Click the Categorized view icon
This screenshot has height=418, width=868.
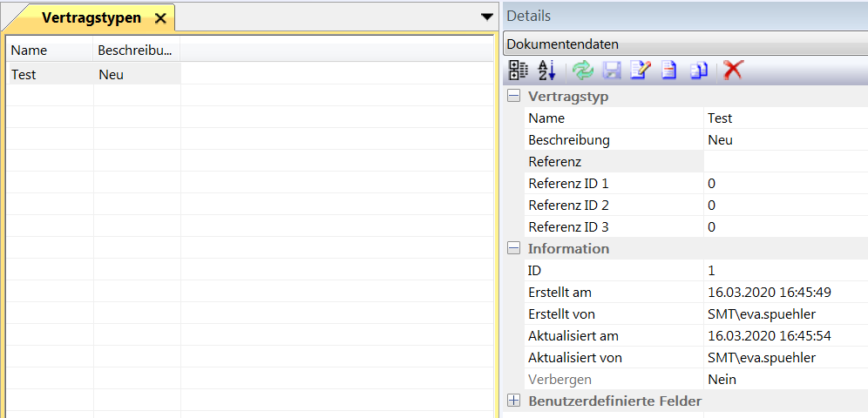[x=519, y=71]
